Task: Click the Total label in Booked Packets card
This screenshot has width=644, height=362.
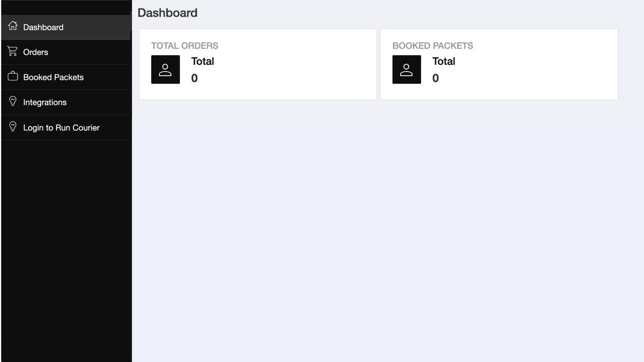Action: pyautogui.click(x=444, y=61)
